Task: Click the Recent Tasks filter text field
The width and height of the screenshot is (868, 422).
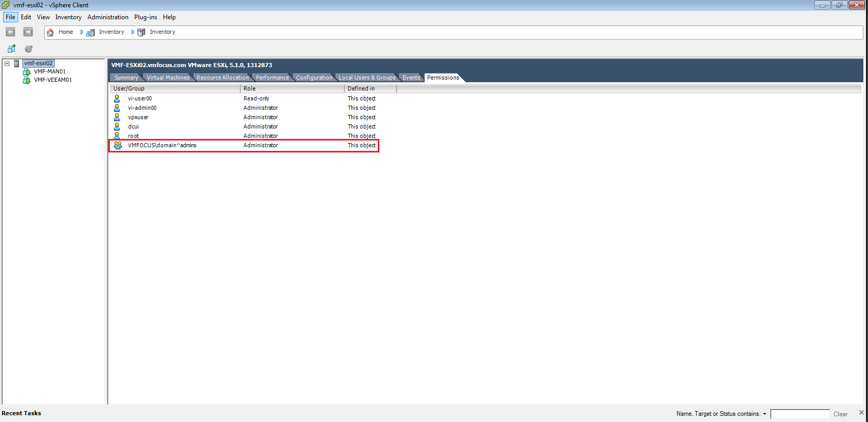Action: 800,414
